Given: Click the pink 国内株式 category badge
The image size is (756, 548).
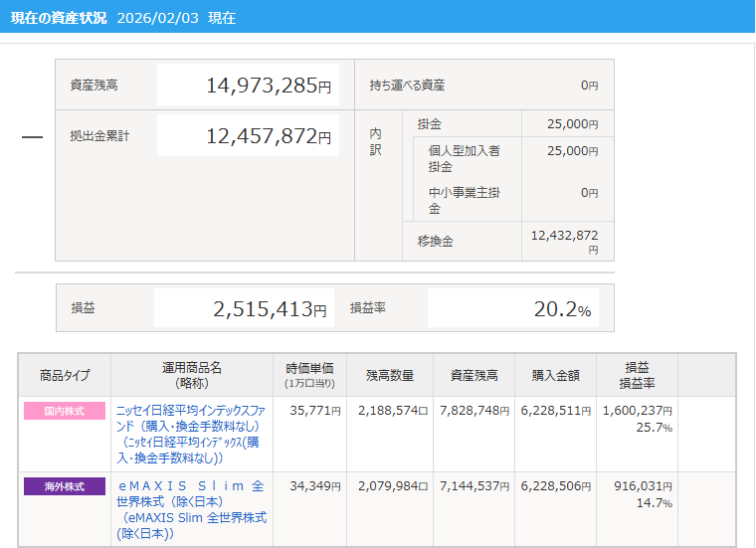Looking at the screenshot, I should (x=64, y=411).
